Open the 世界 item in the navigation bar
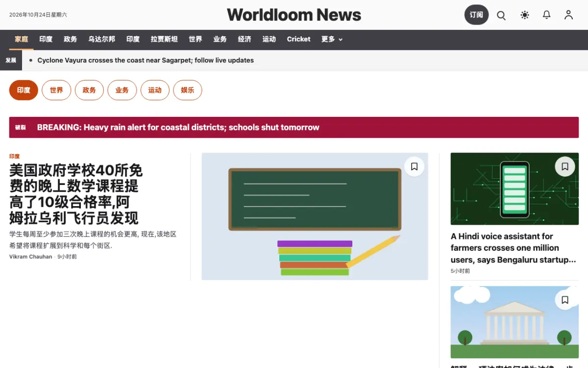Image resolution: width=588 pixels, height=368 pixels. click(x=196, y=39)
